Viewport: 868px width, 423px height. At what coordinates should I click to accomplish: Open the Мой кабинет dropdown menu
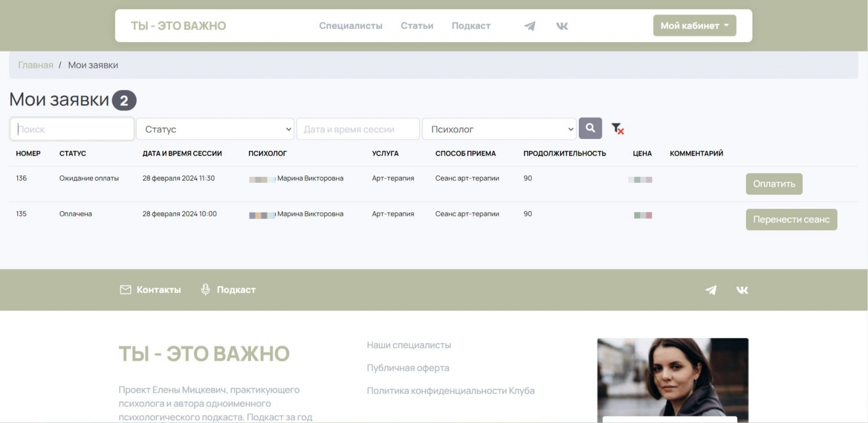tap(694, 25)
